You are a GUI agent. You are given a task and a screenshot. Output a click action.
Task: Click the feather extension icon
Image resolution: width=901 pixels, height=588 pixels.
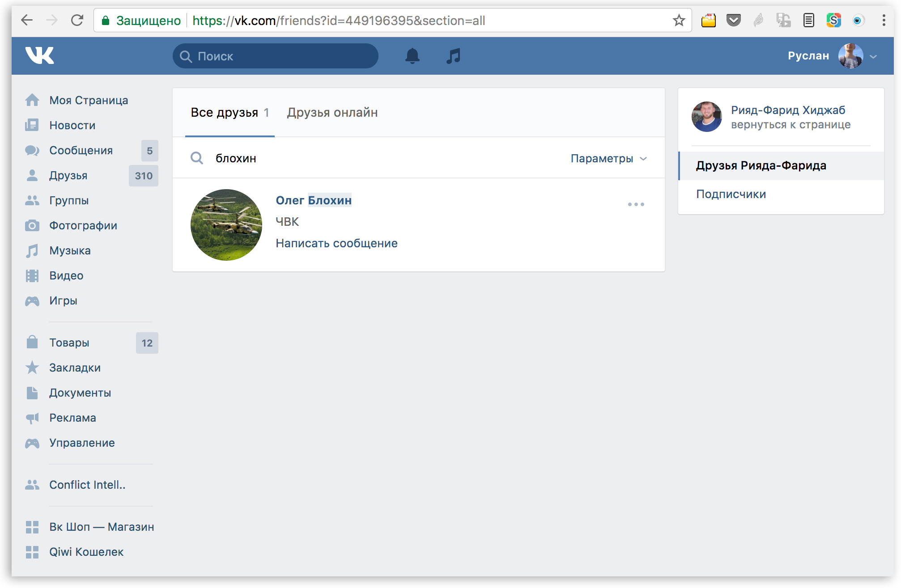tap(758, 20)
